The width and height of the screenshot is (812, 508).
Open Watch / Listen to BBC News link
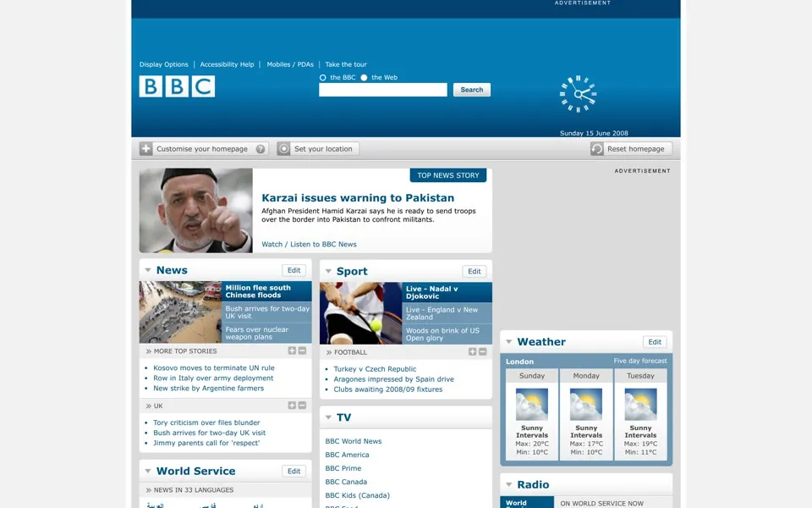pos(310,244)
